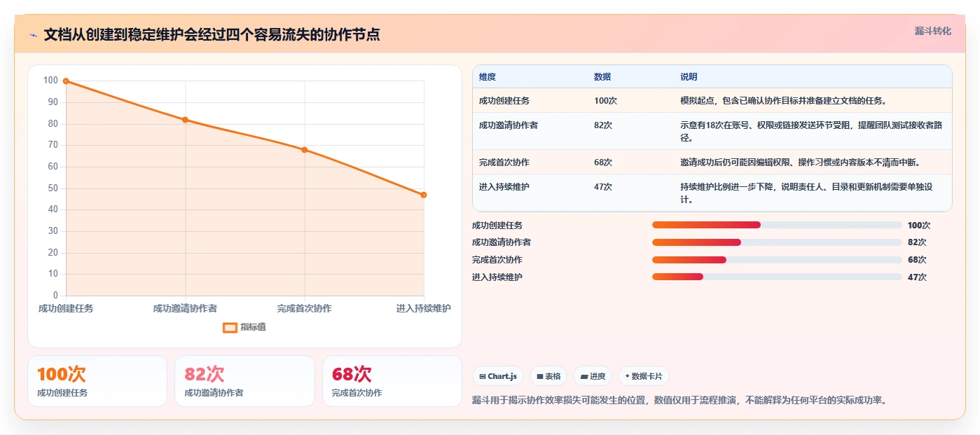Click the 47次 value beside the fourth progress bar
This screenshot has height=435, width=980.
[917, 277]
